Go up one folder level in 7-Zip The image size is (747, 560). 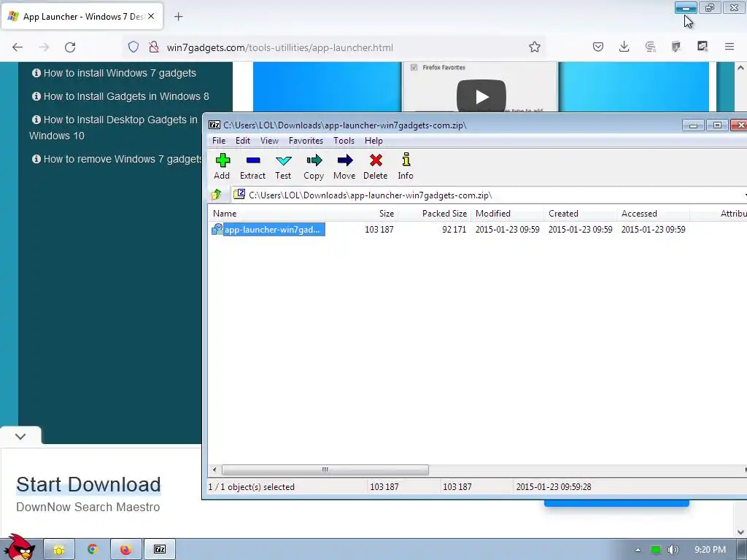217,194
